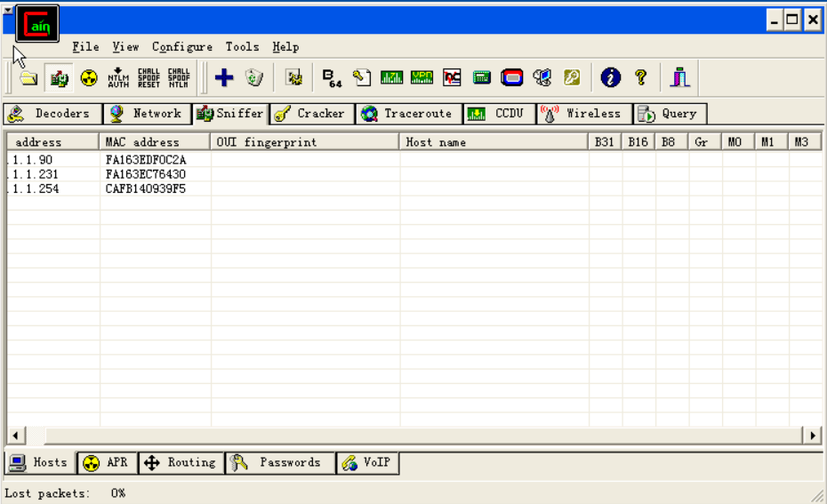This screenshot has height=504, width=827.
Task: Click the Cain logo in title bar
Action: [x=37, y=24]
